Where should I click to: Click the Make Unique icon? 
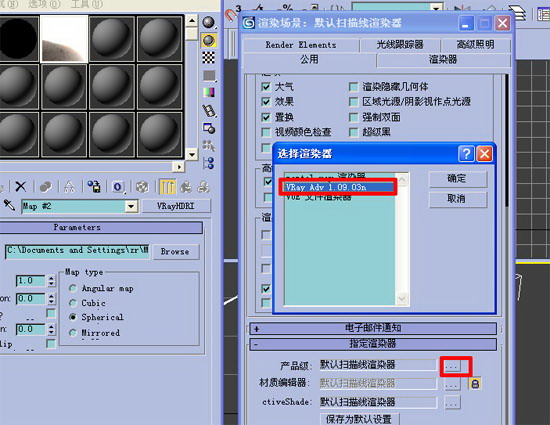(x=69, y=187)
